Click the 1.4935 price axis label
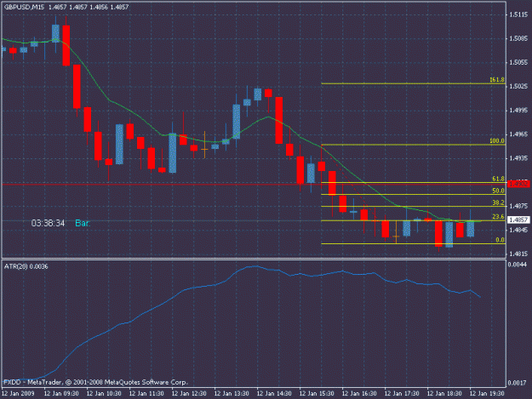 [x=518, y=158]
